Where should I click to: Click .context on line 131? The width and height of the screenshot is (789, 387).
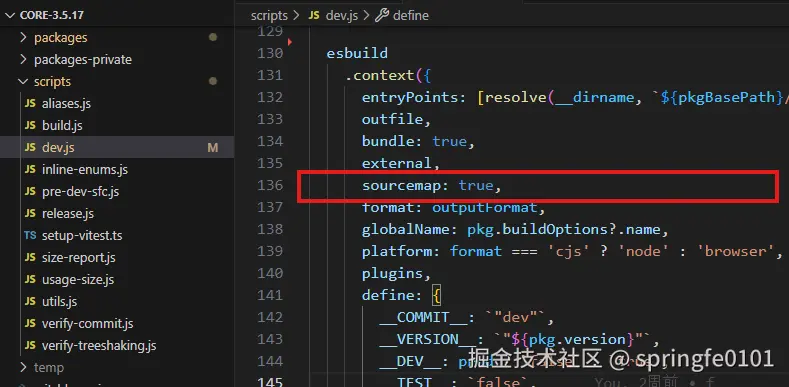tap(379, 75)
